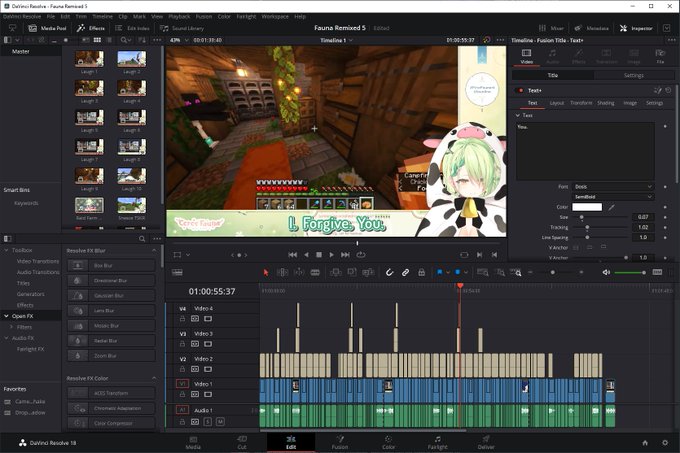Toggle Linked Selection chain icon
Viewport: 680px width, 453px height.
(405, 272)
